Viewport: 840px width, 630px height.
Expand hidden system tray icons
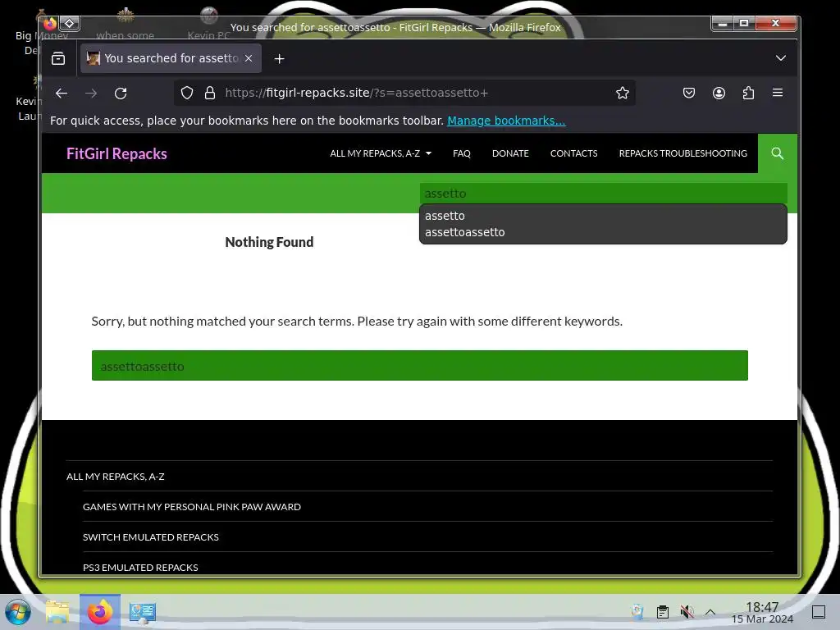(x=710, y=612)
